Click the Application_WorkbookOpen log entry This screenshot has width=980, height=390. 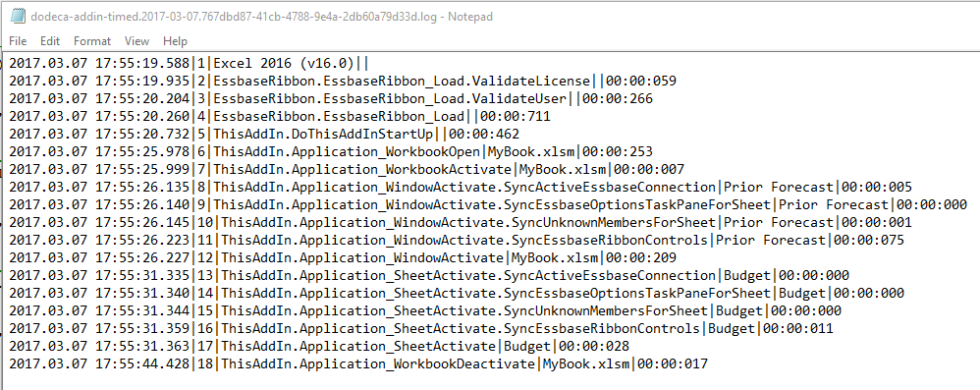331,152
